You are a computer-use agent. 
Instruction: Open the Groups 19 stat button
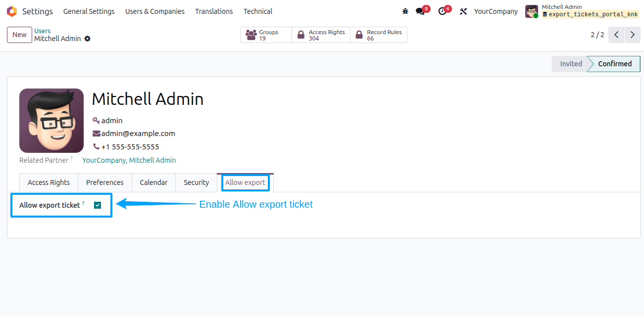(266, 35)
